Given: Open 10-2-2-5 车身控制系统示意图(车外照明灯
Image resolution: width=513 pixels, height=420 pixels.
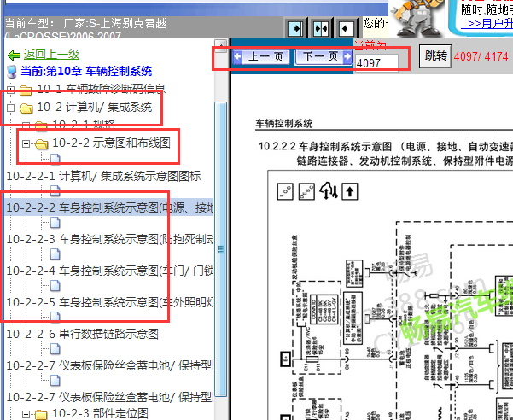Looking at the screenshot, I should tap(110, 302).
